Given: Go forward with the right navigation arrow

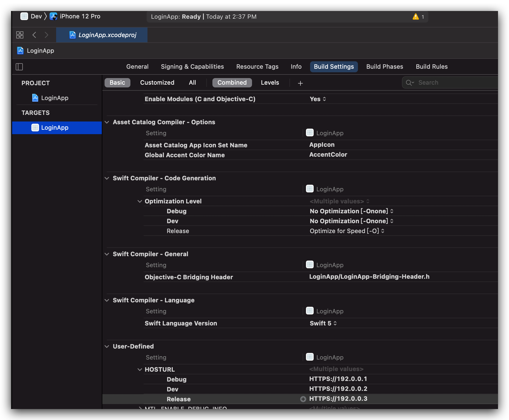Looking at the screenshot, I should click(46, 35).
